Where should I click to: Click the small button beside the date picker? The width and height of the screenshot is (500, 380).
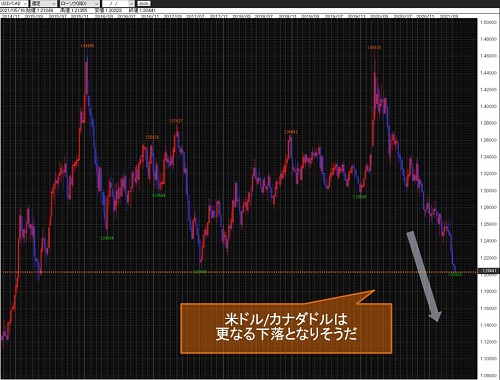pyautogui.click(x=144, y=3)
